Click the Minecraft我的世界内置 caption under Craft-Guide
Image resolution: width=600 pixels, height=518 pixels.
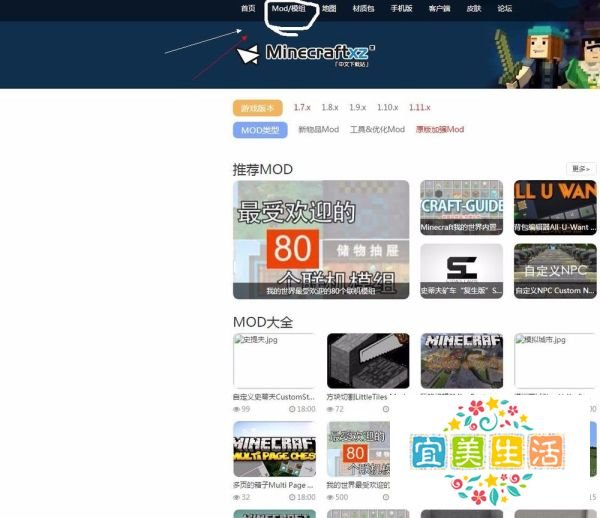pos(461,227)
